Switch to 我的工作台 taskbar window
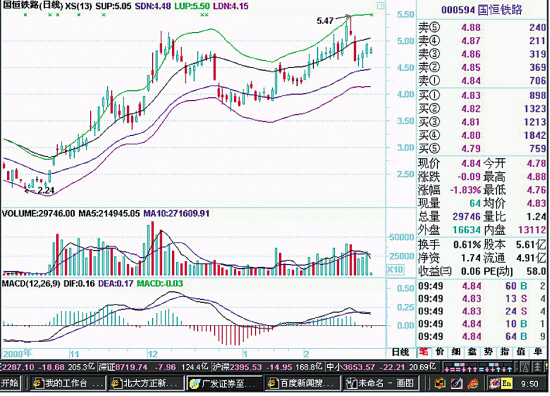Viewport: 550px width, 396px height. (67, 383)
